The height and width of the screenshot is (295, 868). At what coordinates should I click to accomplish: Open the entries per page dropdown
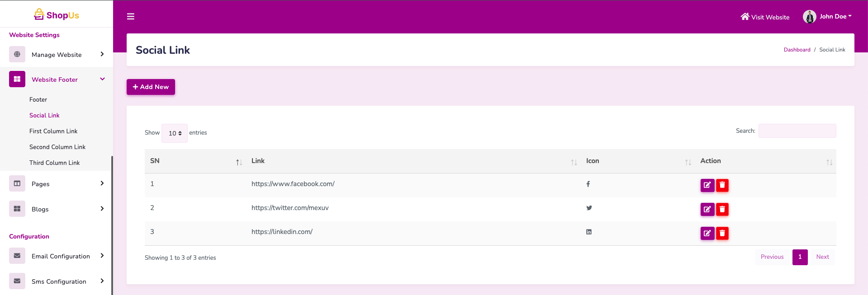(175, 133)
